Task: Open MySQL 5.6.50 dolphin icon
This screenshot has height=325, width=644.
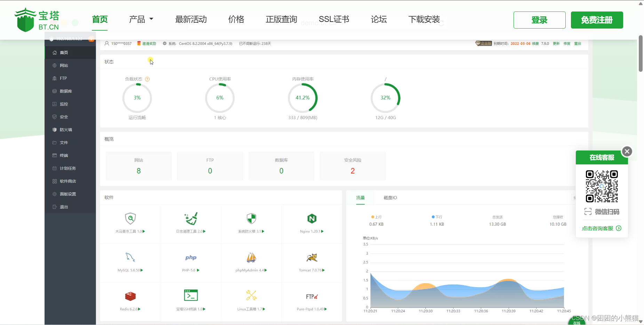Action: pos(130,257)
